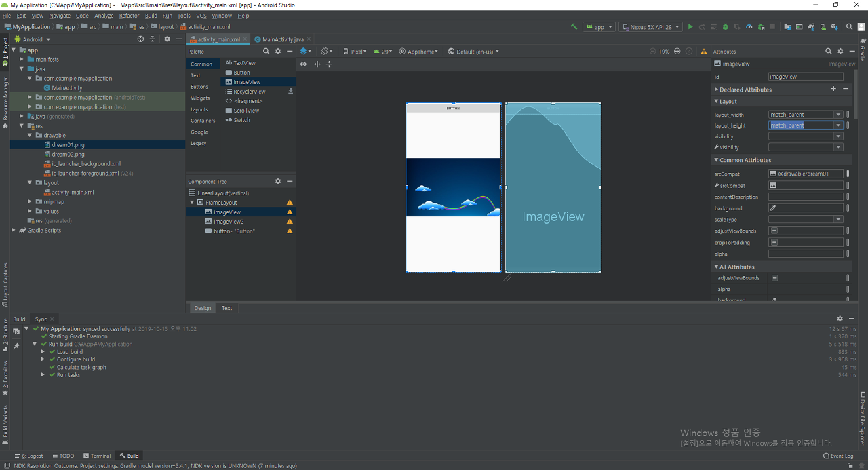Image resolution: width=868 pixels, height=470 pixels.
Task: Add a declared attribute with plus
Action: [833, 89]
